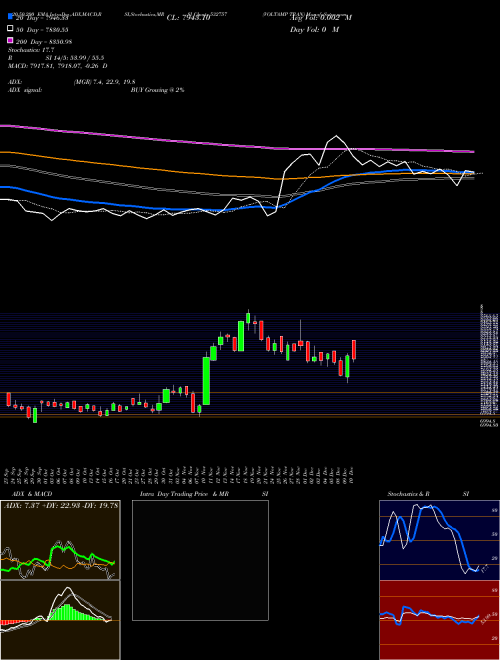Click the '(MGR) 7.4, 22.9, 19.8' ADX values

(104, 82)
